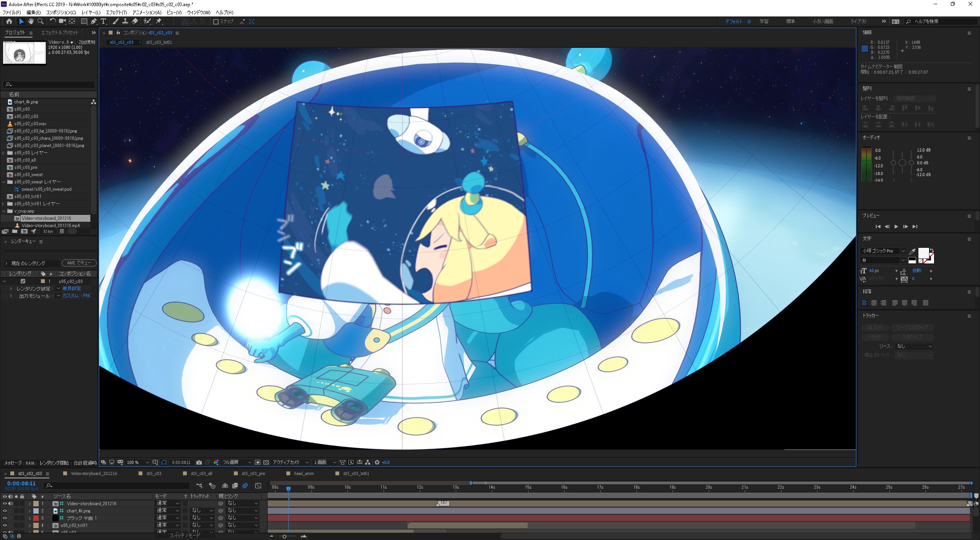
Task: Reset exposure in viewer footer
Action: [377, 462]
